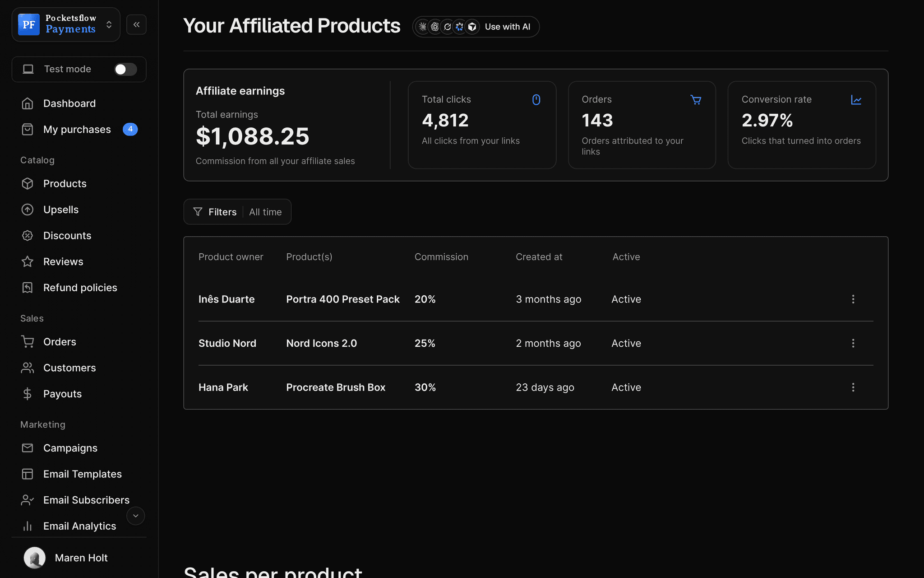Click the Maren Holt avatar picture
Image resolution: width=924 pixels, height=578 pixels.
point(35,558)
